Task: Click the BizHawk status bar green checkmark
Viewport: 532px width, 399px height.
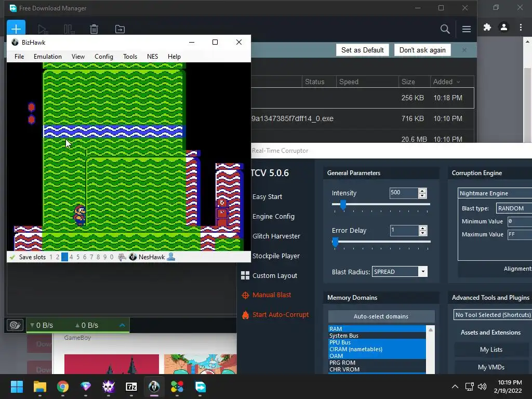Action: (x=12, y=257)
